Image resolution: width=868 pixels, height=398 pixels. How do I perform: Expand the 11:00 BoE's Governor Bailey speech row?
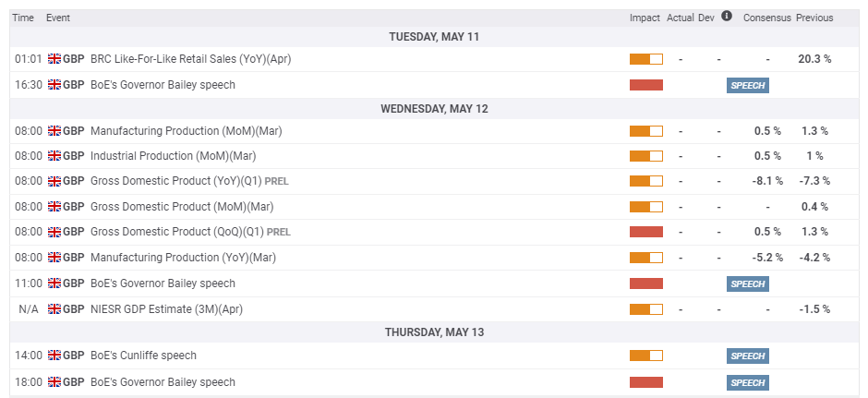[434, 283]
